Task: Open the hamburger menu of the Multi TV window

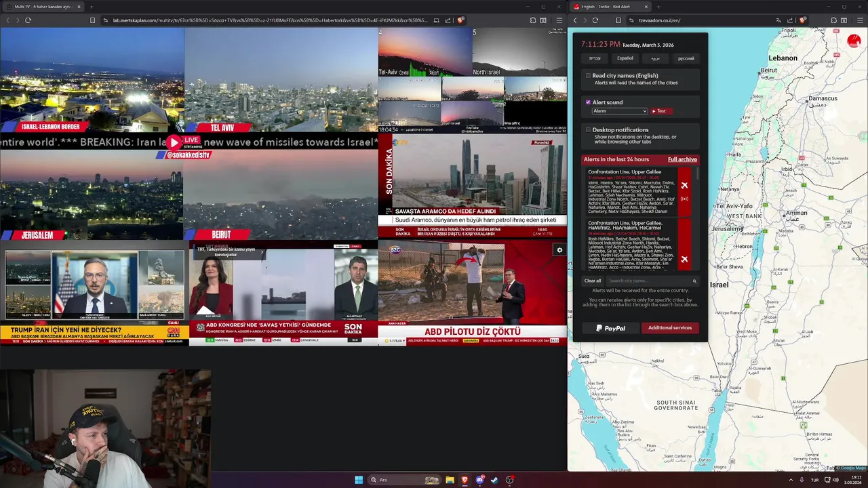Action: pos(559,20)
